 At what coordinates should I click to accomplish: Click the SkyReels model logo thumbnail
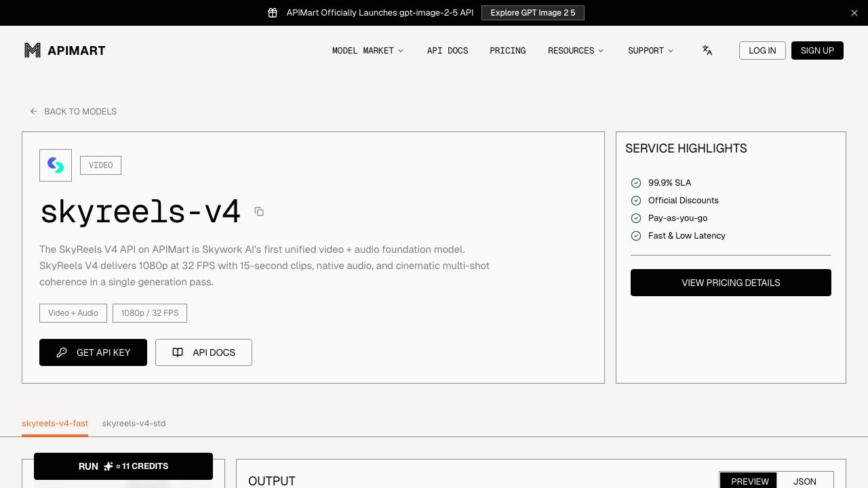click(56, 165)
